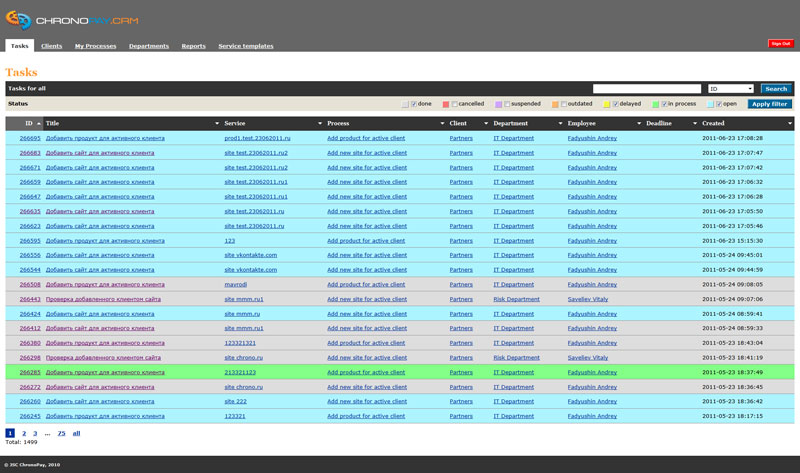The height and width of the screenshot is (473, 800).
Task: Open the Department column dropdown arrow
Action: 560,123
